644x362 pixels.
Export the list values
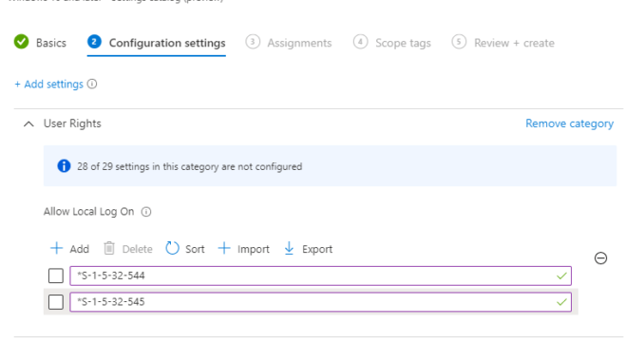308,249
